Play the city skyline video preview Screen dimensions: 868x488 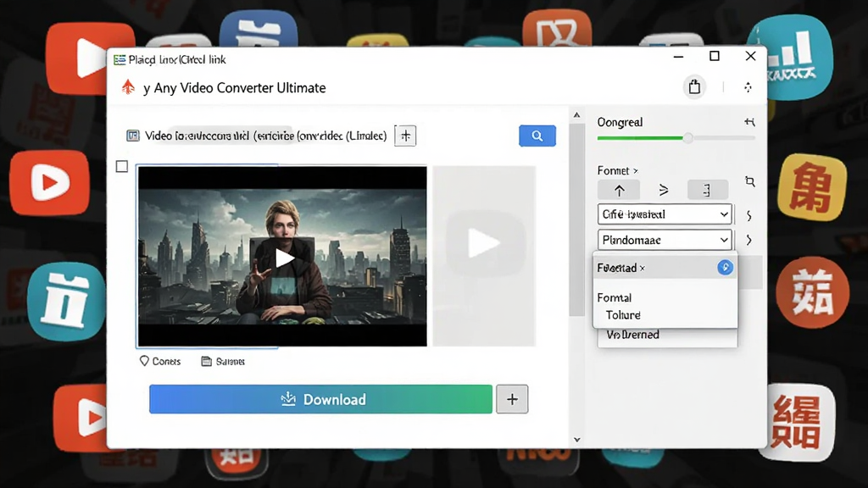click(x=283, y=257)
